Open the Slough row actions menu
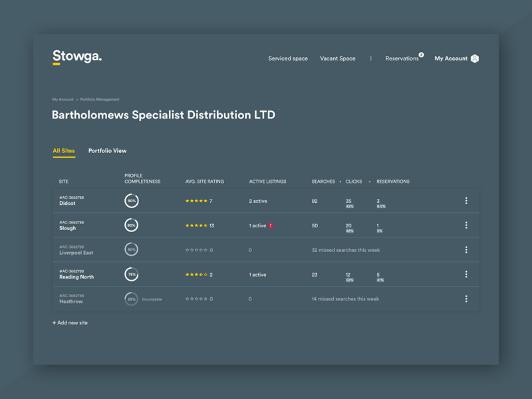Viewport: 532px width, 399px height. click(466, 225)
